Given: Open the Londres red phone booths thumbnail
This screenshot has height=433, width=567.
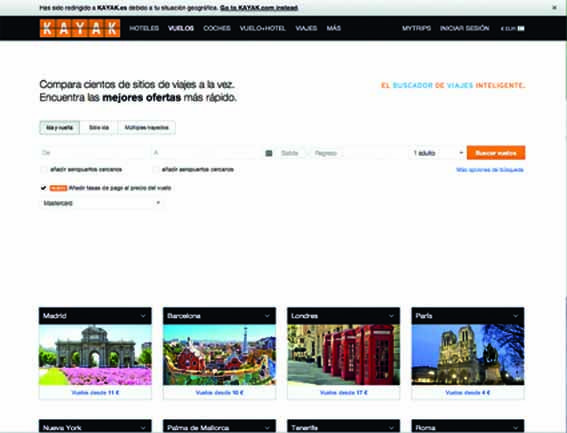Looking at the screenshot, I should [x=344, y=355].
